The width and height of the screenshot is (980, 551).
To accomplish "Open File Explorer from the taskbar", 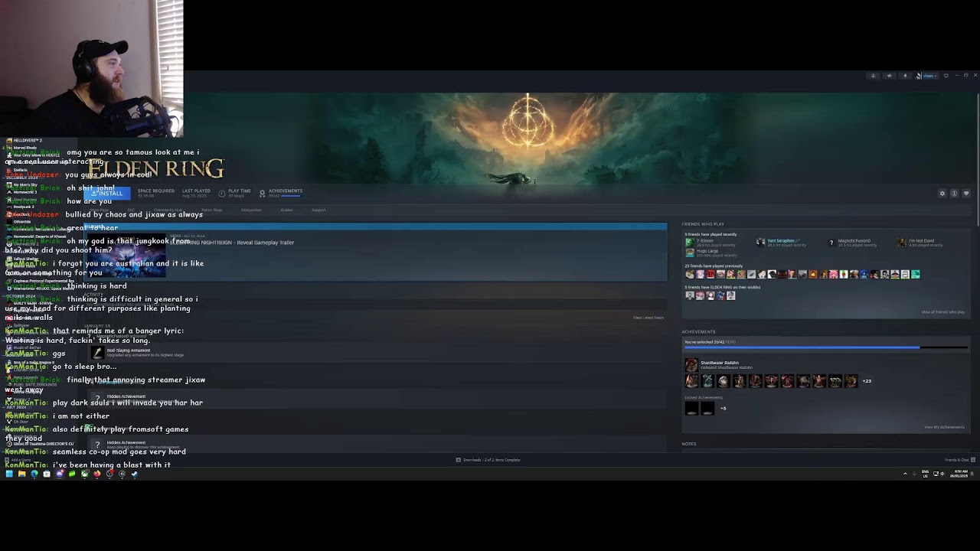I will [21, 474].
